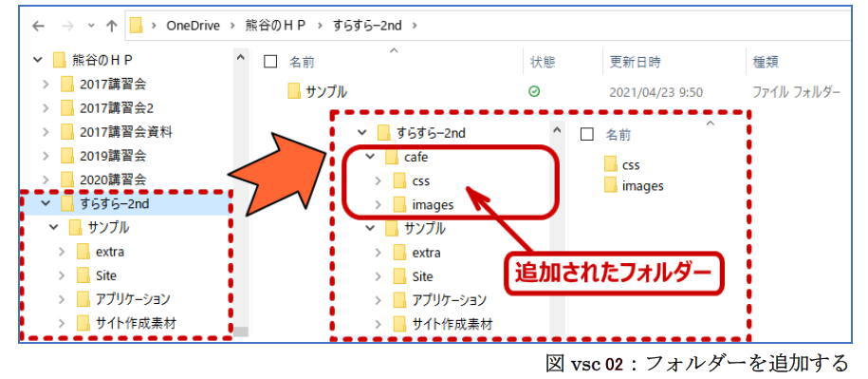Click the address bar folder icon

[137, 26]
